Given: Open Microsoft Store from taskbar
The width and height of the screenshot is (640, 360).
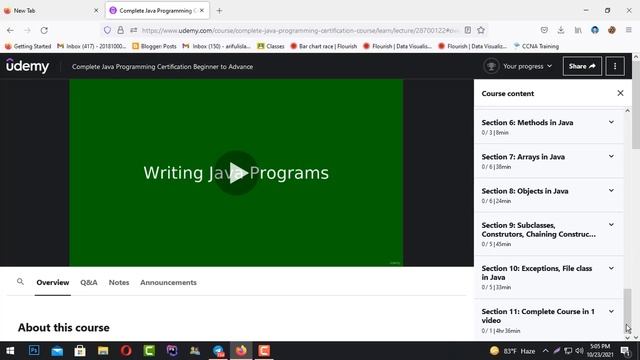Looking at the screenshot, I should coord(80,351).
